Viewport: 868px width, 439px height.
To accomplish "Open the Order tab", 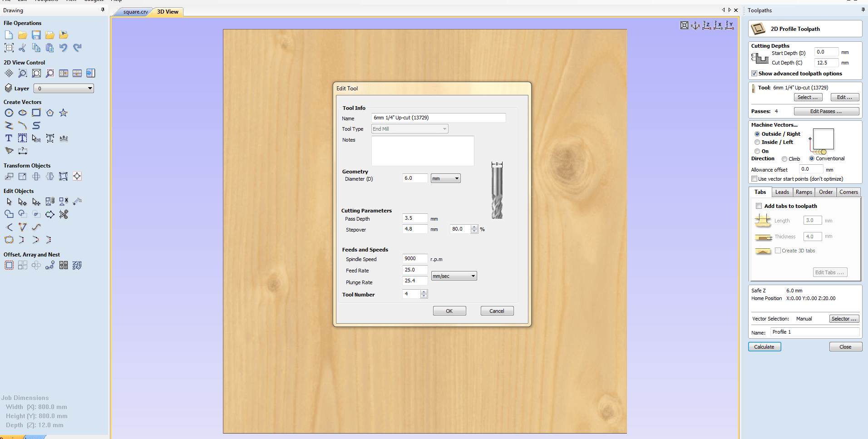I will [x=825, y=192].
